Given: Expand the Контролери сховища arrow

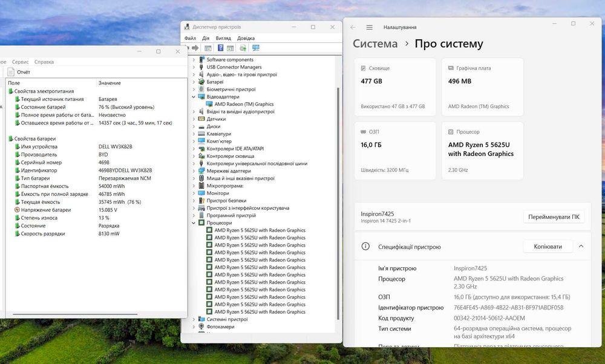Looking at the screenshot, I should [x=194, y=156].
